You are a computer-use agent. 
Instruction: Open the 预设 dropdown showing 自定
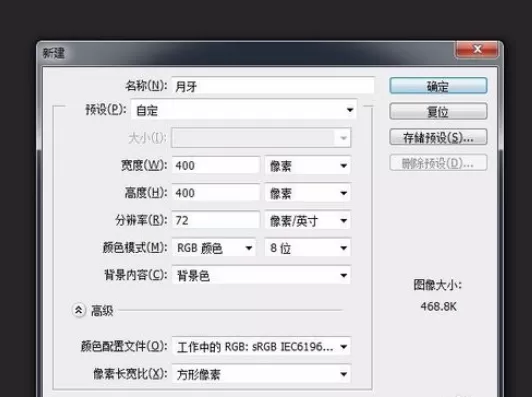[244, 110]
